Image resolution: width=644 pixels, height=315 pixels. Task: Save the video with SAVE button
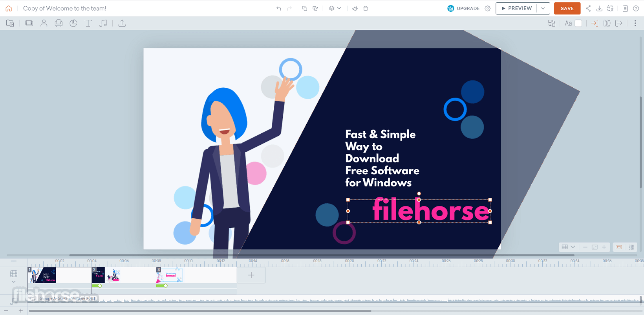coord(567,8)
